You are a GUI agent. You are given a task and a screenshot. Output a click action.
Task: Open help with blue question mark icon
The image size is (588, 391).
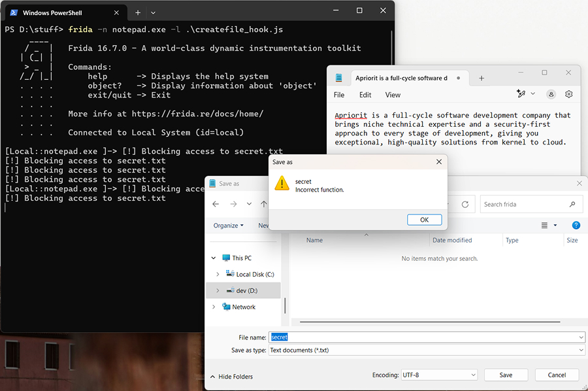576,225
